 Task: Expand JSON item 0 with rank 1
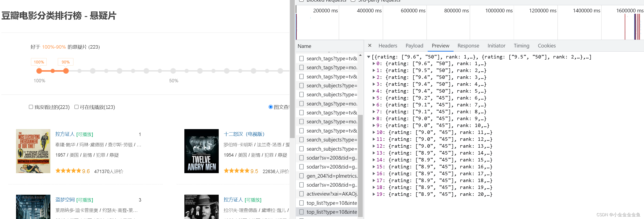[374, 64]
